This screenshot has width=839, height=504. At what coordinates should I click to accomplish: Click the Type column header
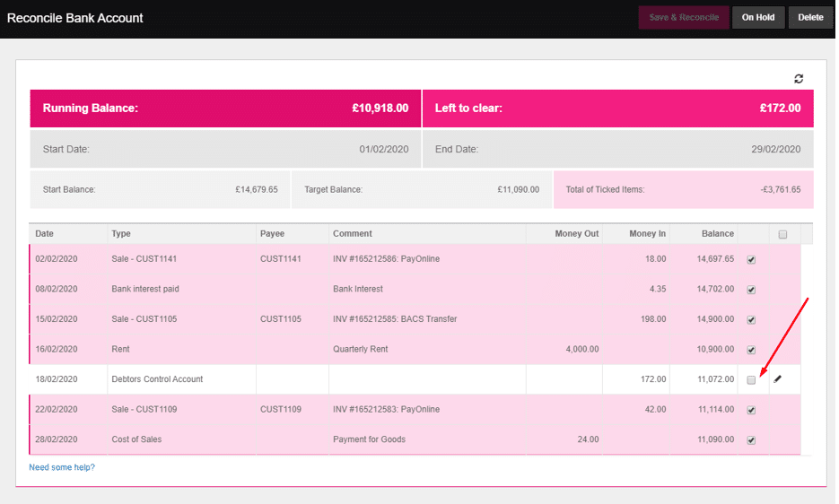tap(121, 234)
